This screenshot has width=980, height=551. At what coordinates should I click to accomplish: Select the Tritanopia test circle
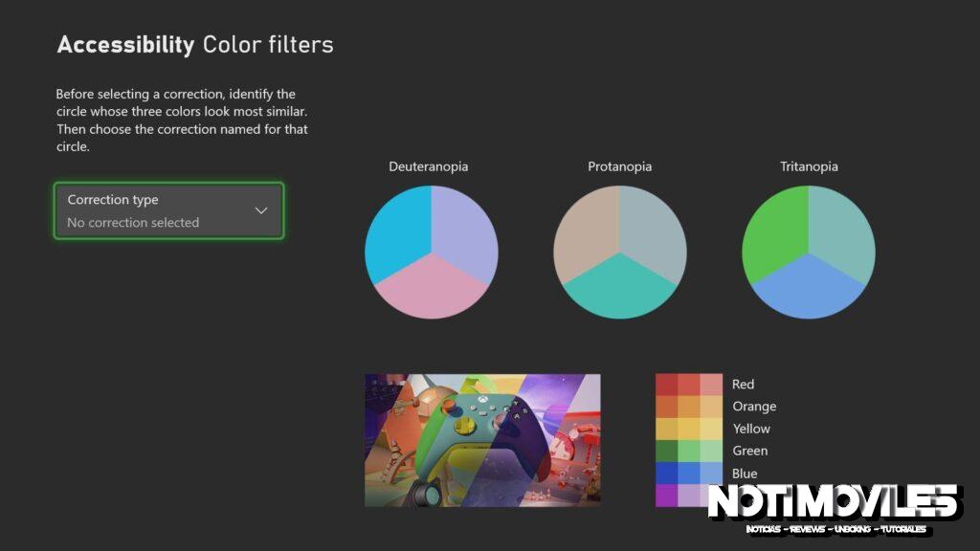[x=809, y=252]
